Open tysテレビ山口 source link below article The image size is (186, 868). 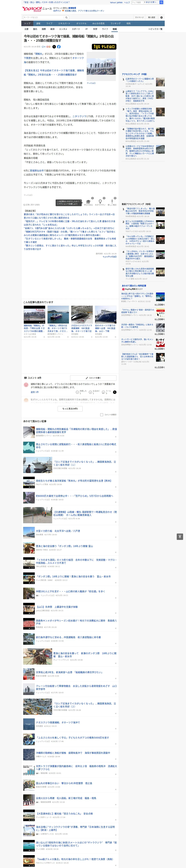coord(109,257)
